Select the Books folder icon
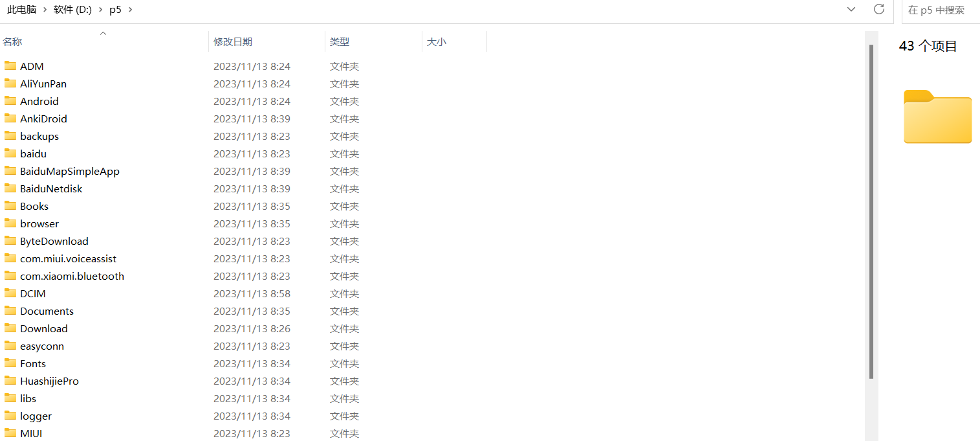This screenshot has height=441, width=980. coord(10,206)
